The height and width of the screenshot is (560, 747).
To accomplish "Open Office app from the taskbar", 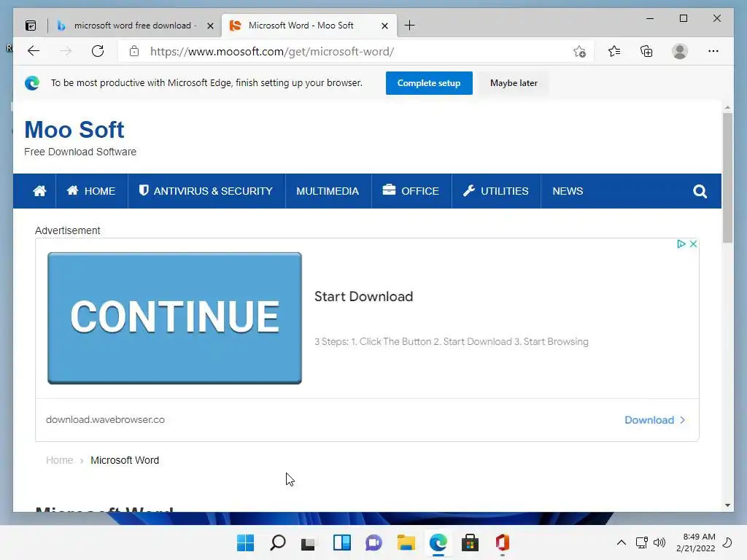I will 503,542.
